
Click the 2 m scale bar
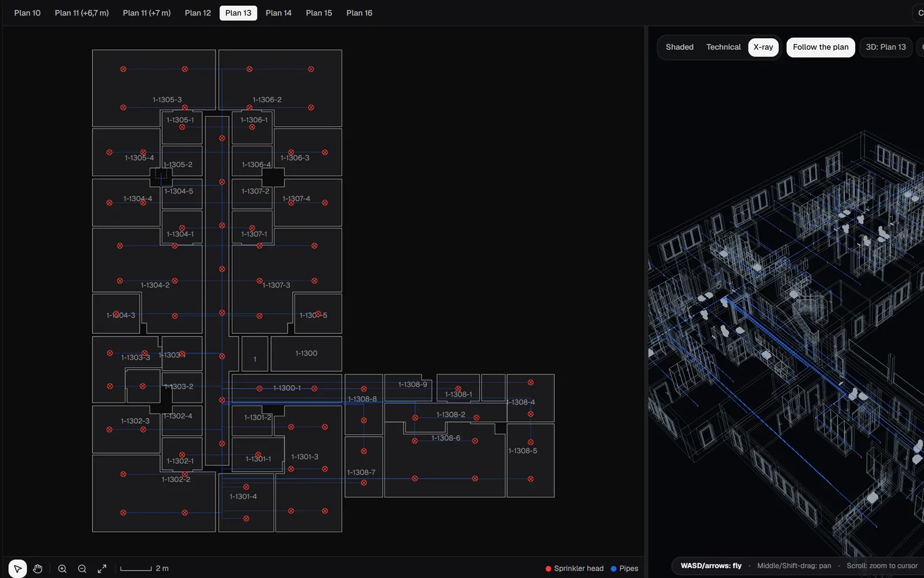click(144, 569)
